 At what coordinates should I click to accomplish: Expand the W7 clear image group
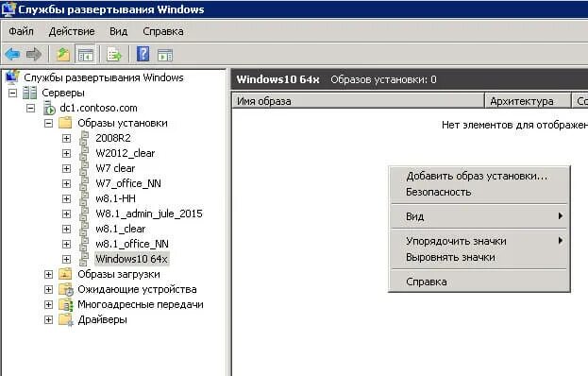click(x=66, y=168)
